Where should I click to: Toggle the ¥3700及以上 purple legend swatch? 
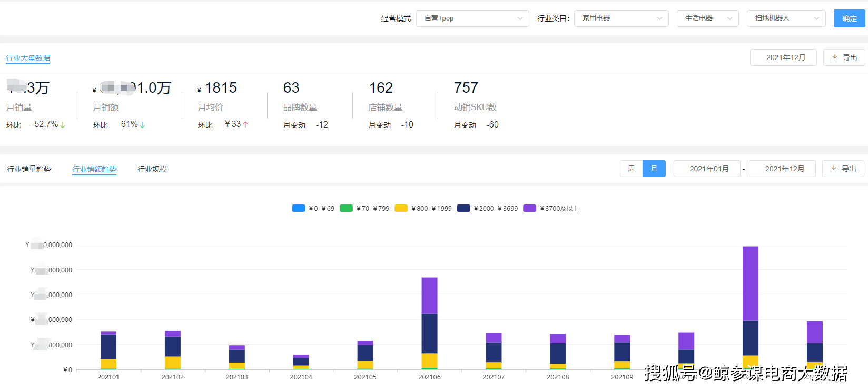(x=530, y=208)
